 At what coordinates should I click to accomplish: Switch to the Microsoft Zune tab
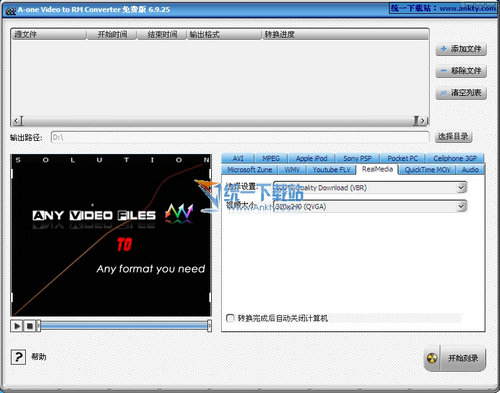coord(250,170)
